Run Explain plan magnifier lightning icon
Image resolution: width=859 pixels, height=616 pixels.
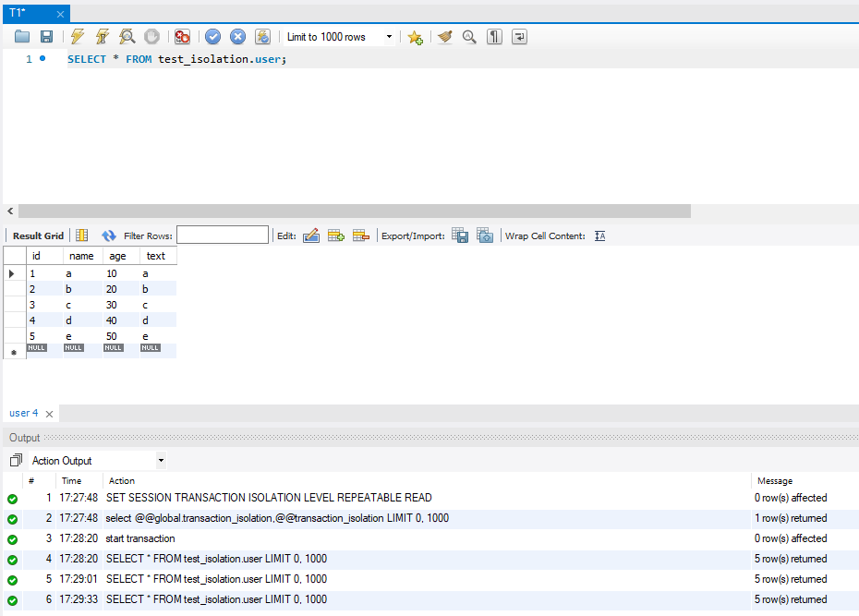pos(127,37)
